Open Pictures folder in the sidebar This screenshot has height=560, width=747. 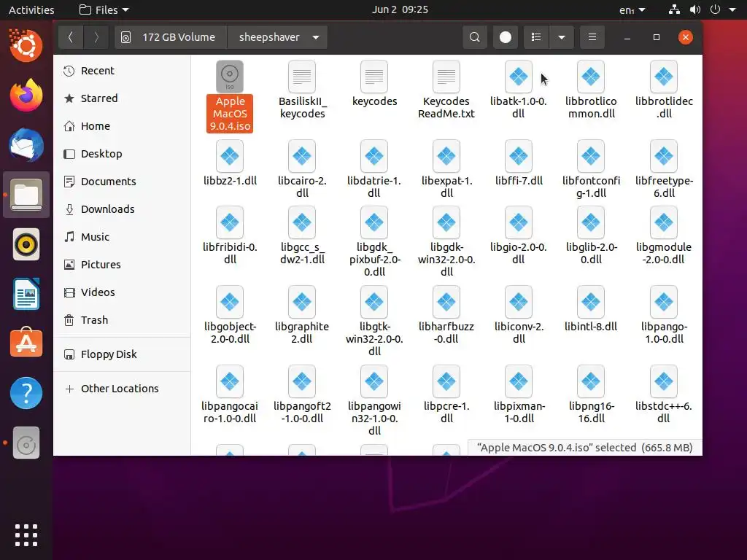(123, 264)
